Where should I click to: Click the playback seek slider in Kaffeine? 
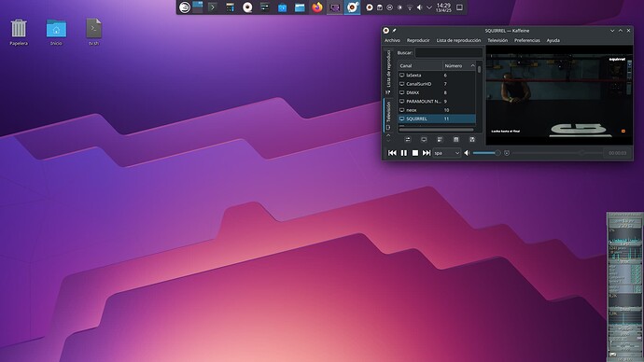[557, 153]
